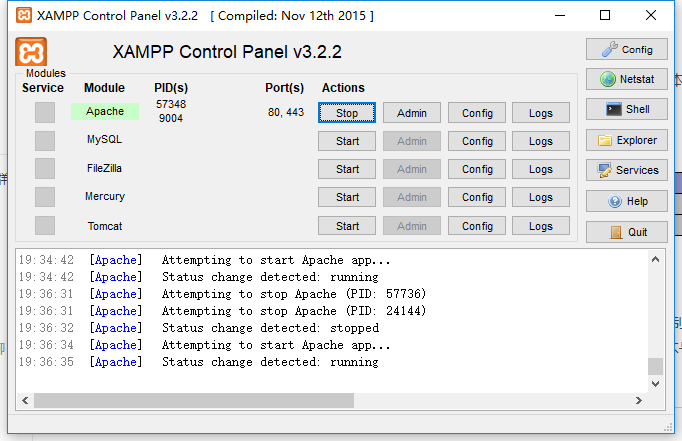Open Mercury Config menu
Viewport: 682px width, 441px height.
coord(477,197)
